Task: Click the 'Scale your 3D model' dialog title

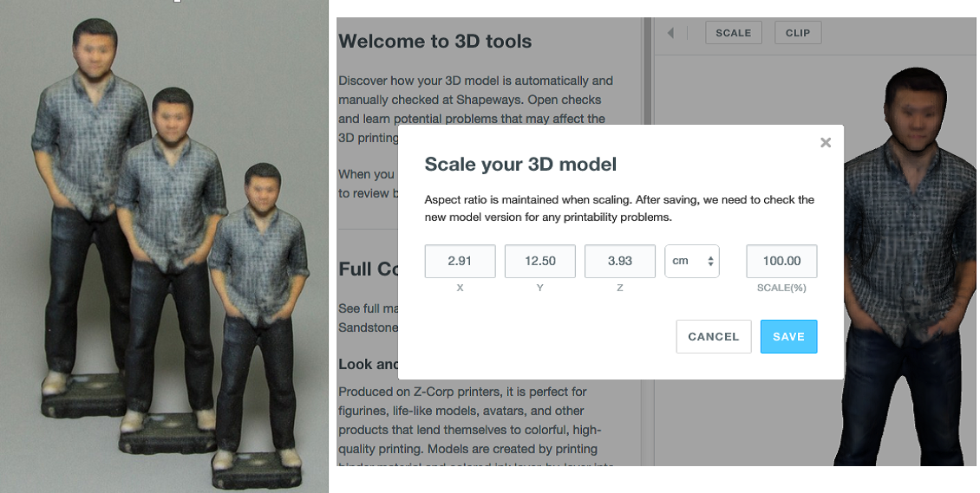Action: tap(520, 164)
